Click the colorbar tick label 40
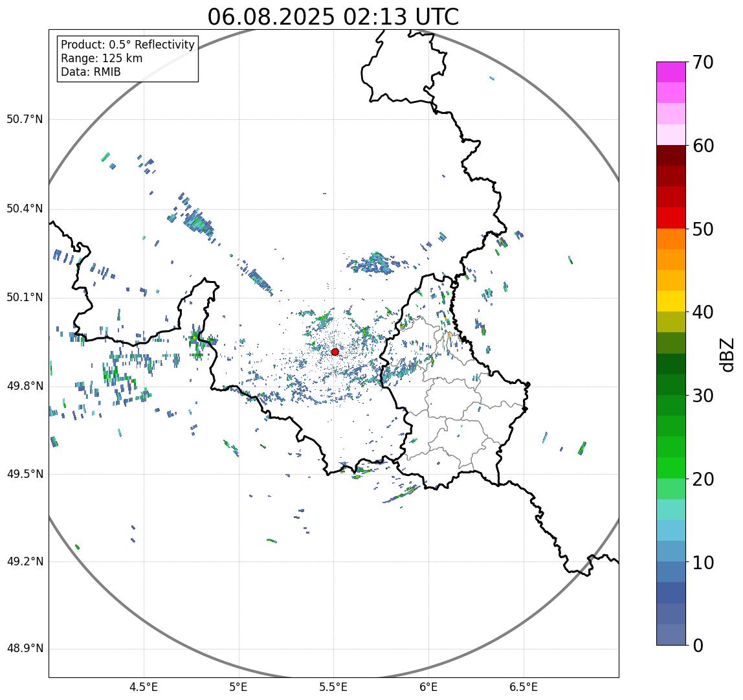 703,312
